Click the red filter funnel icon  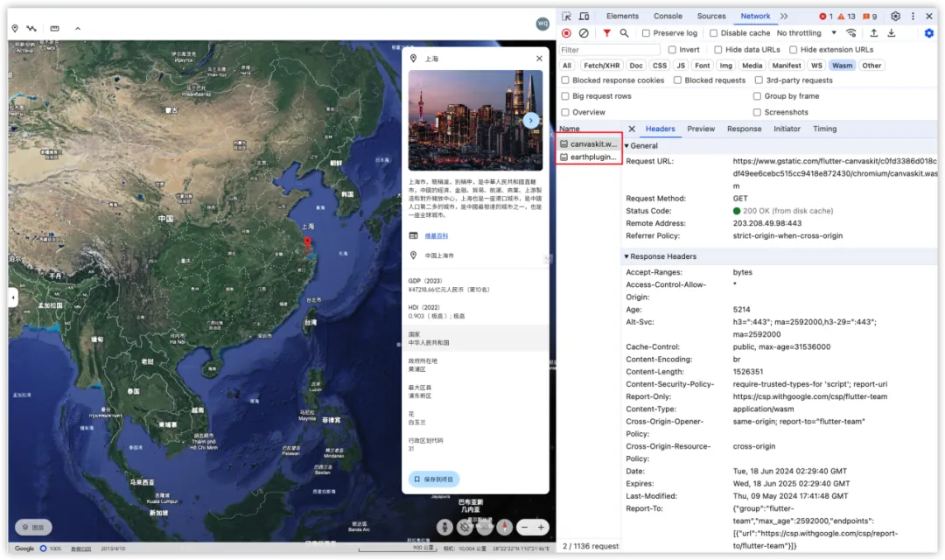(606, 33)
